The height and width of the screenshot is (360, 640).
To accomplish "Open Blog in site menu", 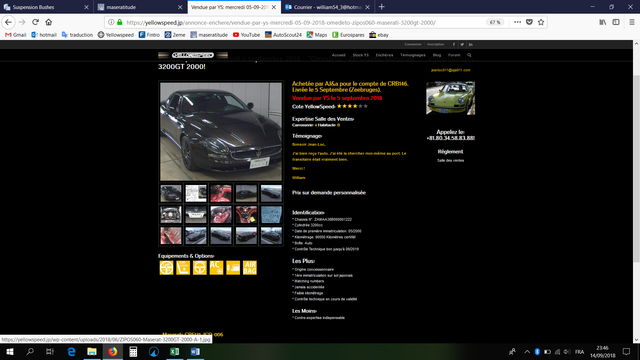I will pyautogui.click(x=437, y=55).
